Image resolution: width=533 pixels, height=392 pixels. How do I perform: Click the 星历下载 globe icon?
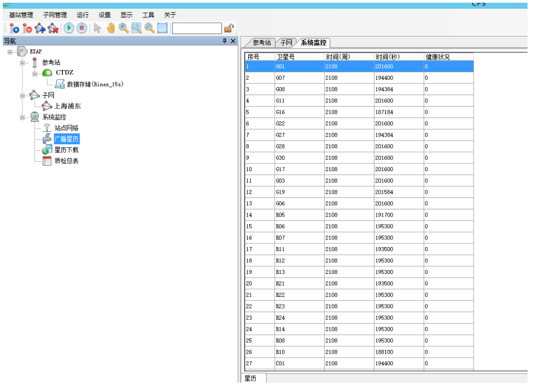(47, 150)
